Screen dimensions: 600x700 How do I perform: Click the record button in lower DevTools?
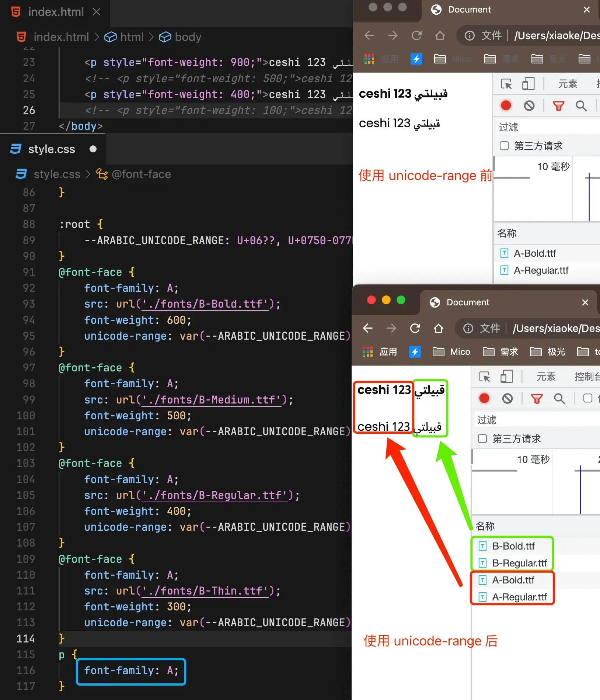pyautogui.click(x=484, y=398)
